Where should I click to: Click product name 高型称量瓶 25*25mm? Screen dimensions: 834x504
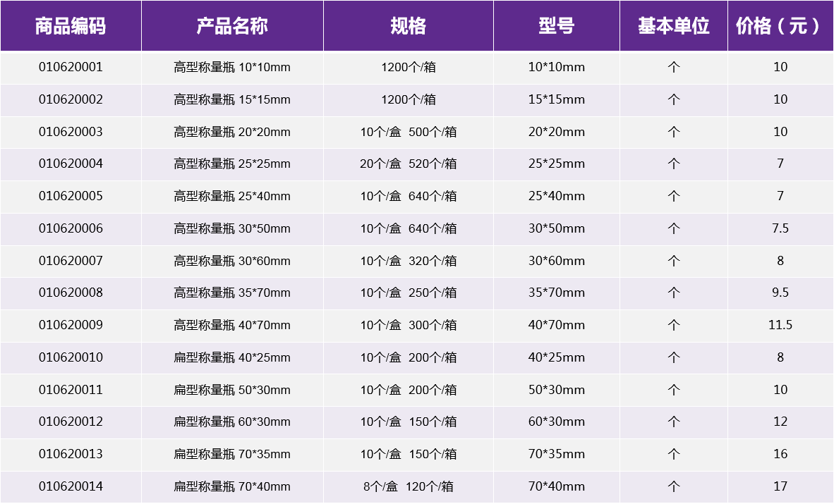click(x=232, y=164)
